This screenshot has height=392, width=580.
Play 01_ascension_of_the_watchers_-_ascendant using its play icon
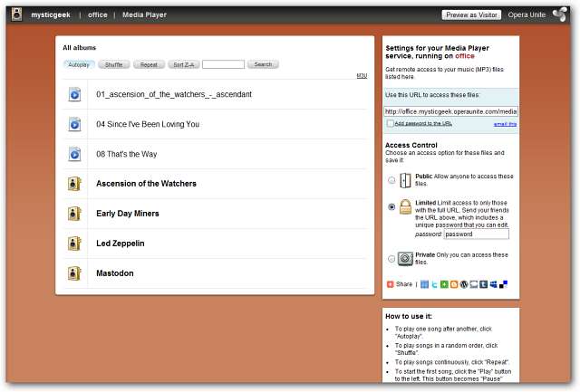point(74,94)
